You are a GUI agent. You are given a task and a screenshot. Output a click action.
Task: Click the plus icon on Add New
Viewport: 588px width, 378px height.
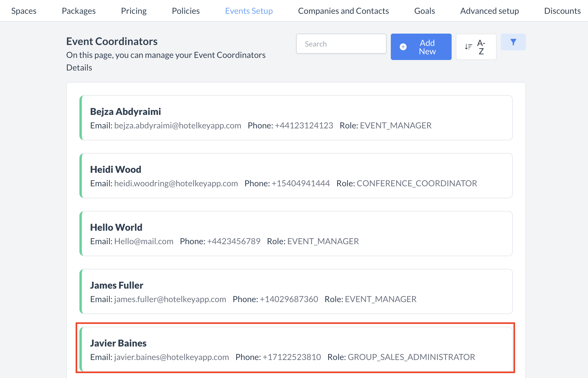click(403, 47)
